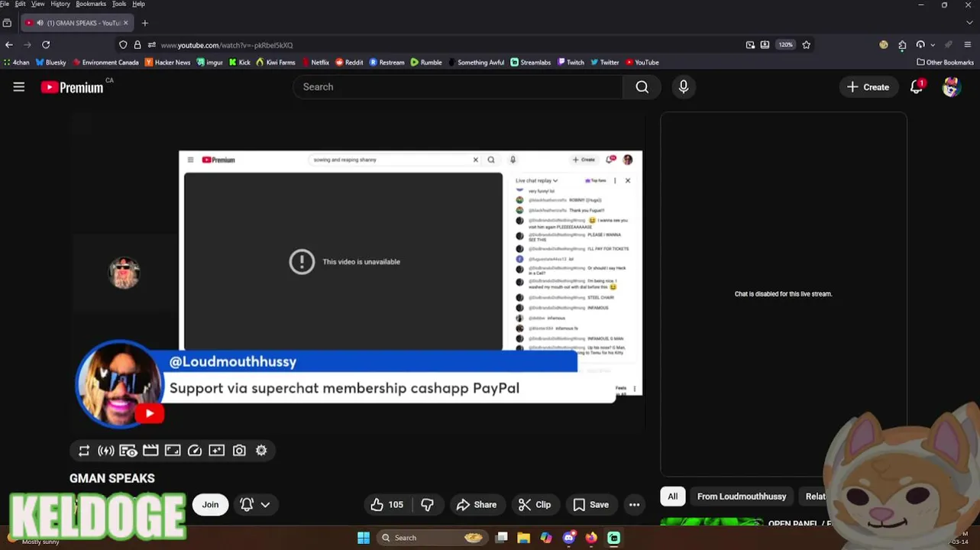This screenshot has height=550, width=980.
Task: Open the Create button
Action: pyautogui.click(x=868, y=87)
